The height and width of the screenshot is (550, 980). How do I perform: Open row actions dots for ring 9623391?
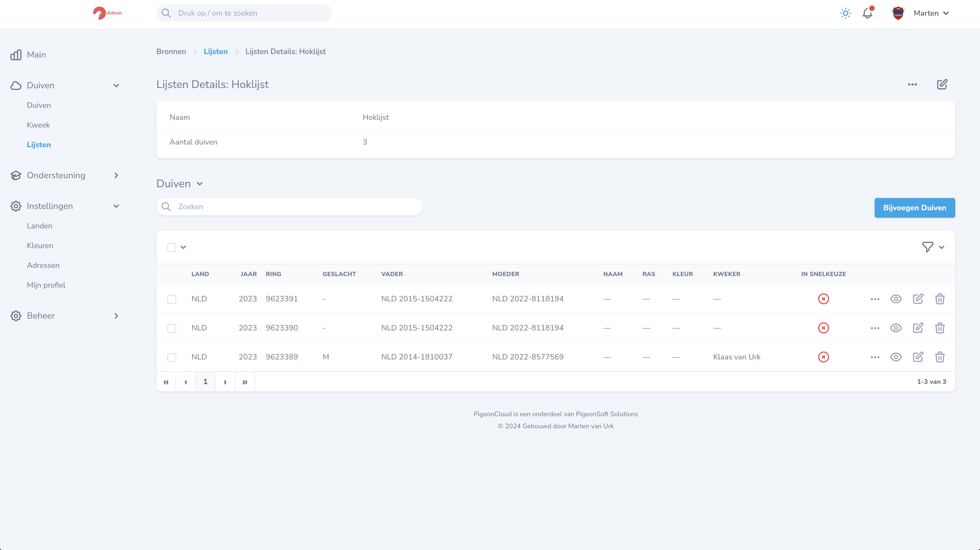(875, 299)
